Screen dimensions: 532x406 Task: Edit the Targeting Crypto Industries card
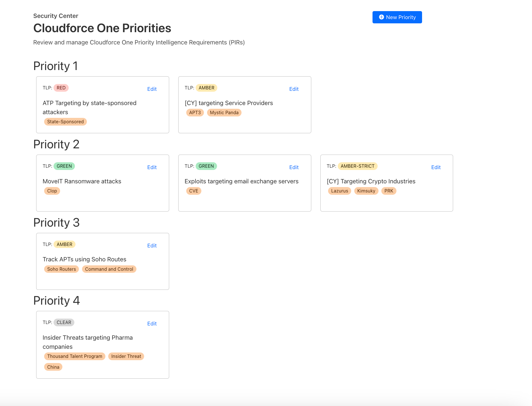436,167
